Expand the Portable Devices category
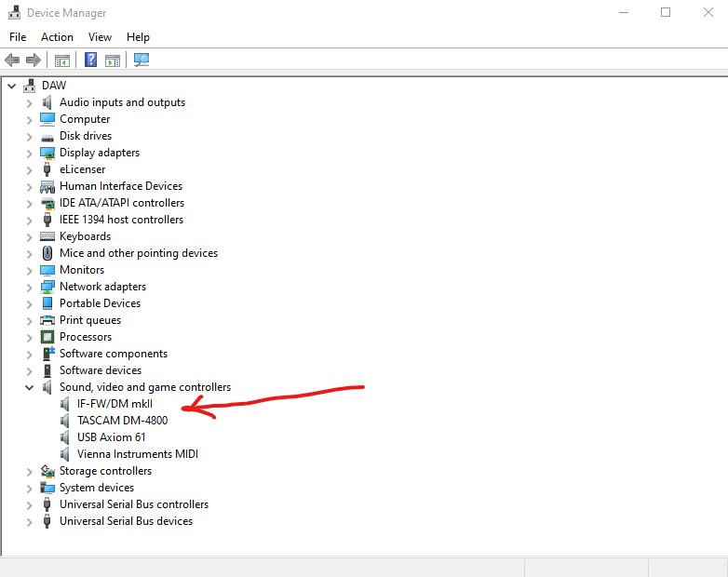The height and width of the screenshot is (577, 728). coord(29,304)
